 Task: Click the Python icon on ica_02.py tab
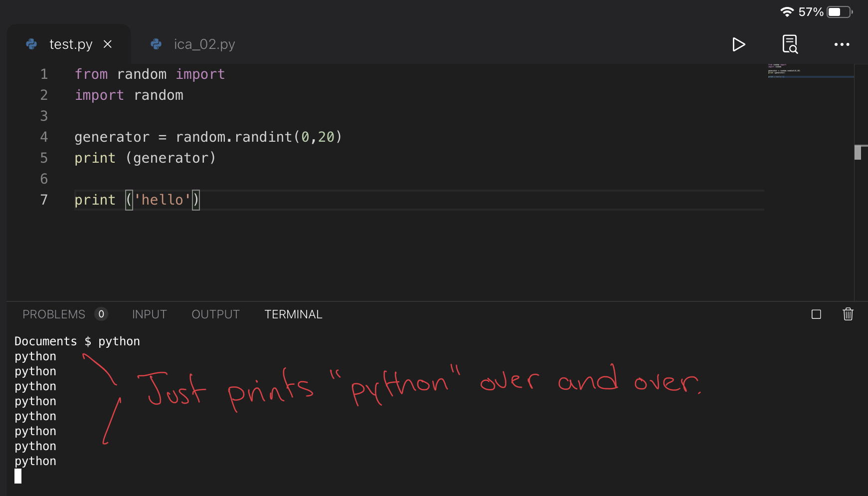[156, 44]
